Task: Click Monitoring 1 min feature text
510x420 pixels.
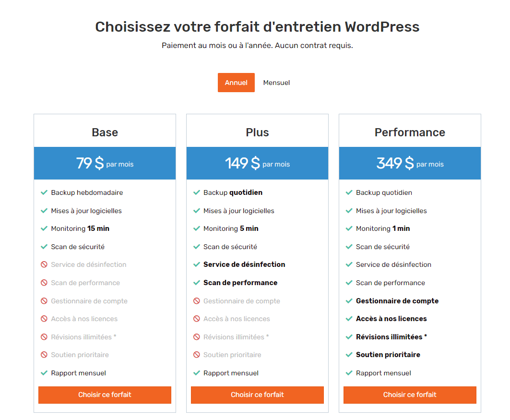Action: tap(383, 228)
